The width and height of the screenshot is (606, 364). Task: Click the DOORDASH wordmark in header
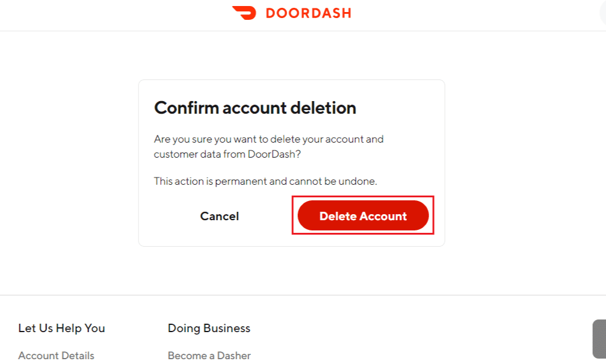click(308, 13)
